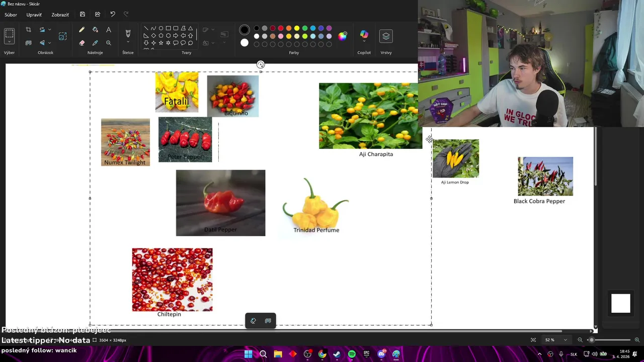Expand the Flip options dropdown arrow
The height and width of the screenshot is (362, 644).
coord(49,43)
